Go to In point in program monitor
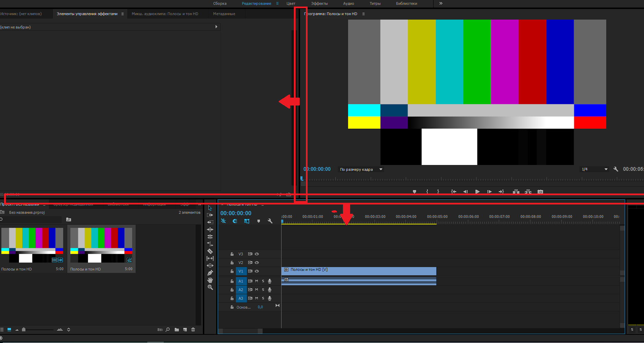 [x=453, y=192]
